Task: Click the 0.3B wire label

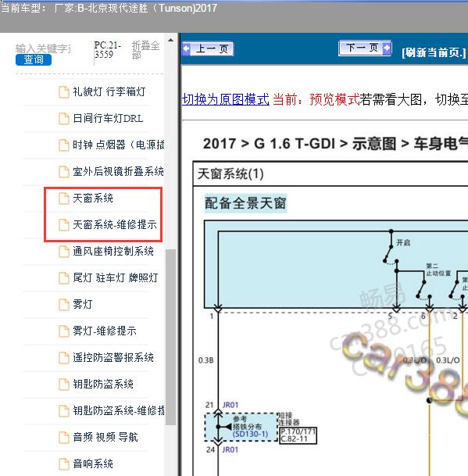Action: [206, 360]
